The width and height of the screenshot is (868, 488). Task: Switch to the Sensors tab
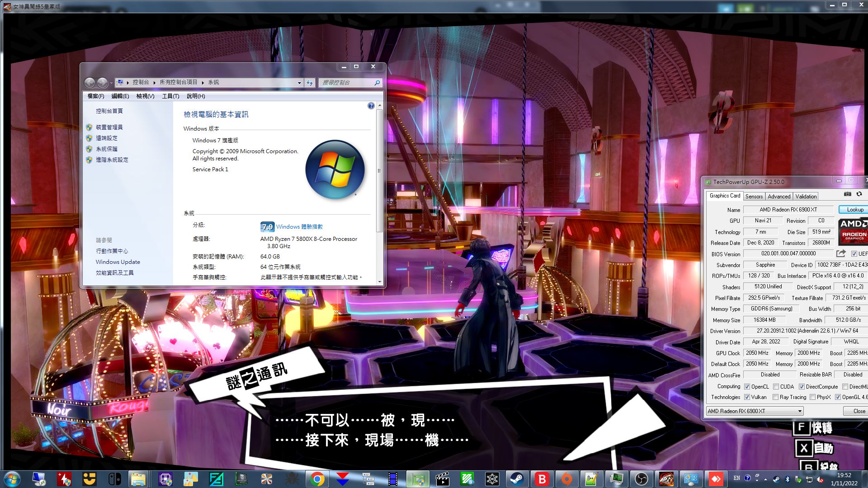754,197
